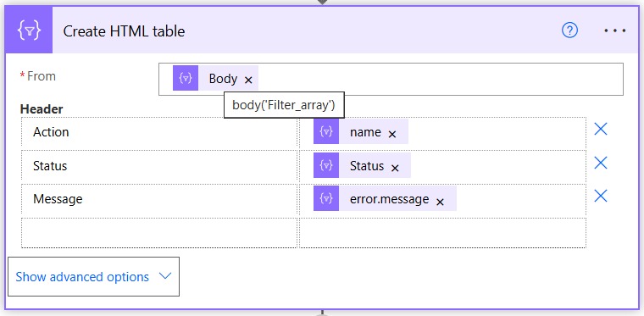Click the From field label

click(x=41, y=76)
